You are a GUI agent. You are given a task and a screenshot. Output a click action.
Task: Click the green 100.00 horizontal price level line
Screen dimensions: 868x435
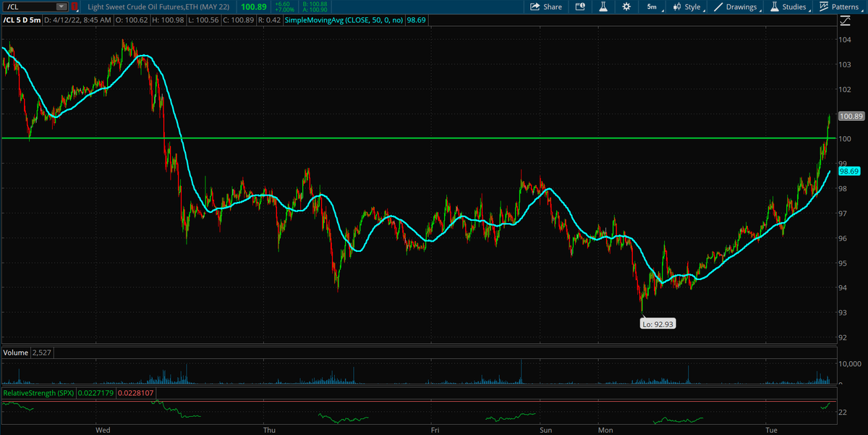pos(418,138)
